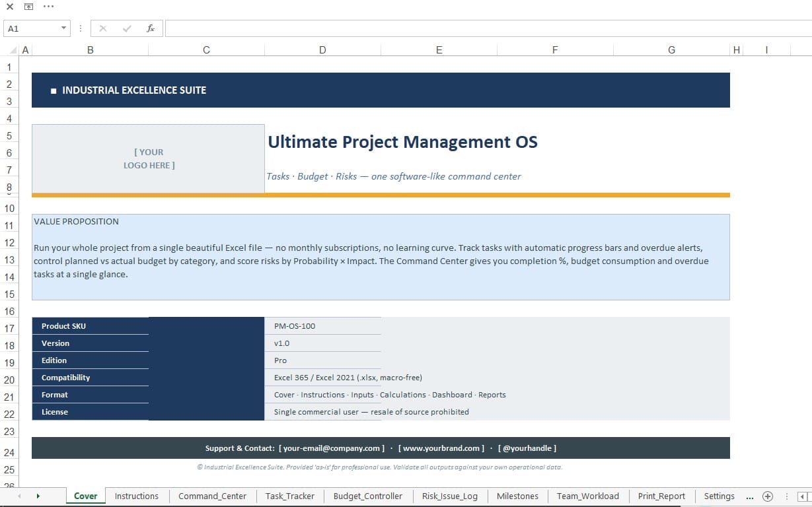
Task: Click the confirm entry checkmark icon
Action: (x=127, y=28)
